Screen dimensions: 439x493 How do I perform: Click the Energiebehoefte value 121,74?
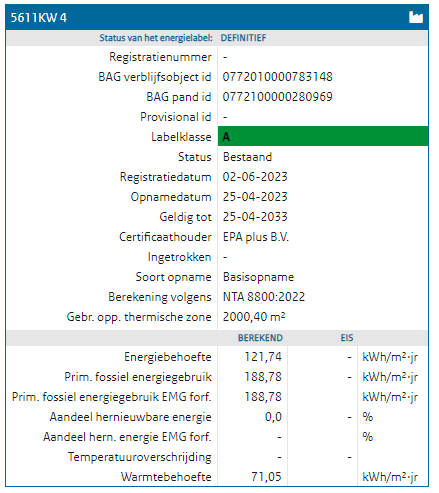tap(263, 357)
